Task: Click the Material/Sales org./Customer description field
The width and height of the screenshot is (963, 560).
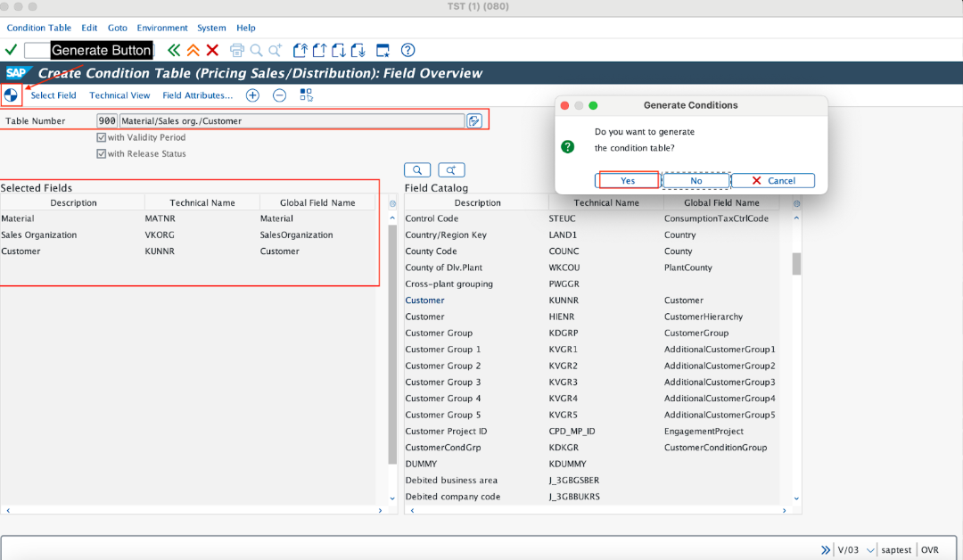Action: coord(292,121)
